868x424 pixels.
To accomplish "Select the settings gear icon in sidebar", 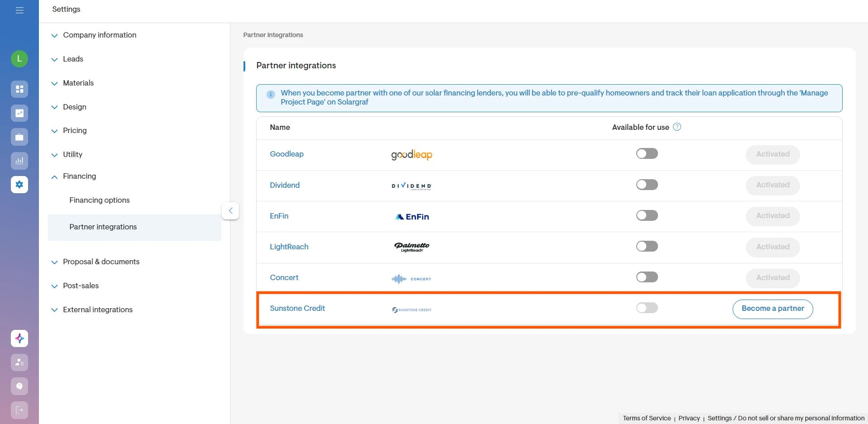I will coord(19,185).
